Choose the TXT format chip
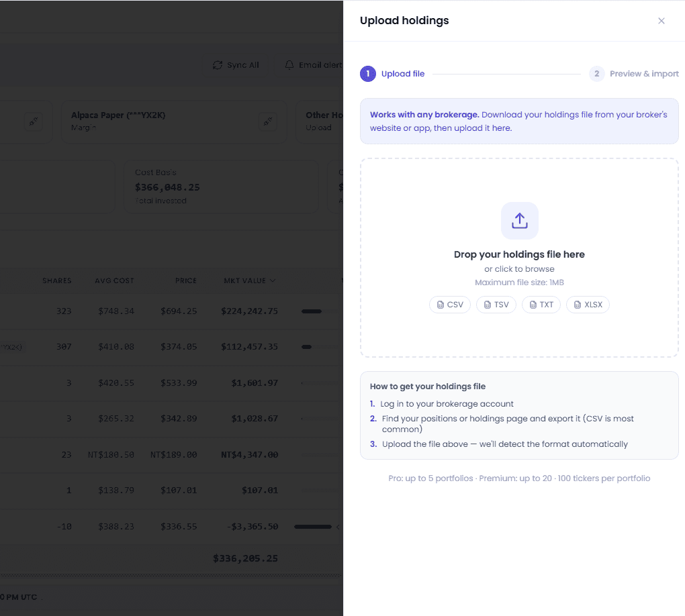 pyautogui.click(x=541, y=305)
